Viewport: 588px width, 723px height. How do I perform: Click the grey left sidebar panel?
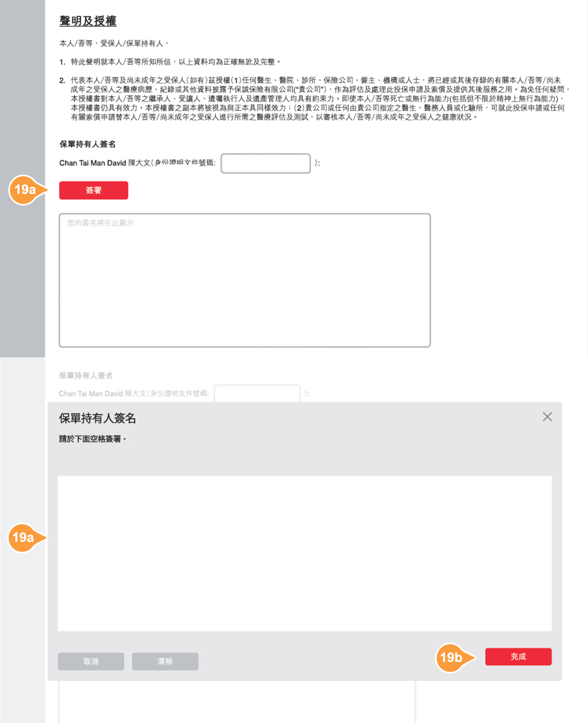click(x=23, y=178)
